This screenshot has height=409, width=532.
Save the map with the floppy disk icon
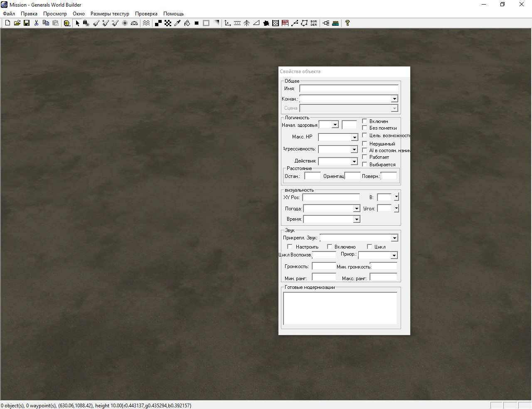click(x=27, y=23)
